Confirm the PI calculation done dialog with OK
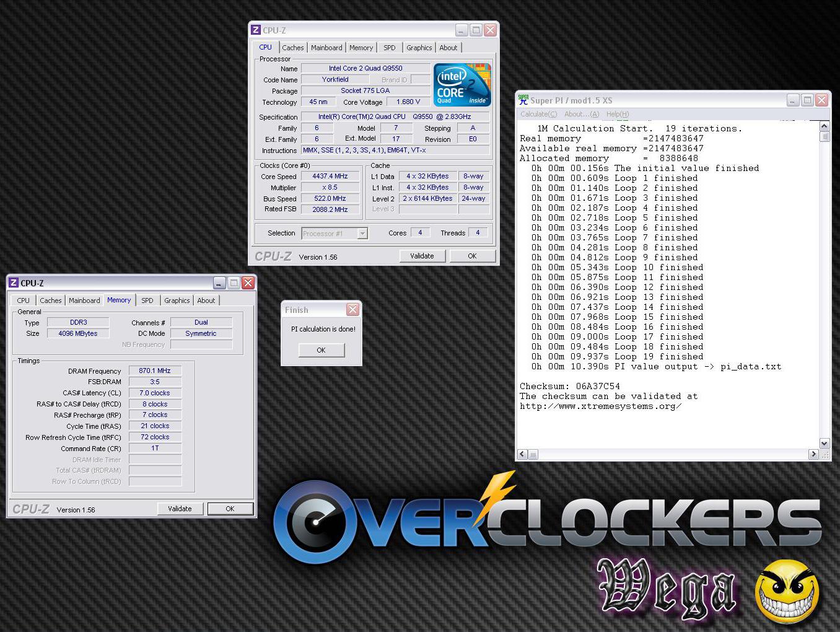Image resolution: width=840 pixels, height=632 pixels. 321,350
